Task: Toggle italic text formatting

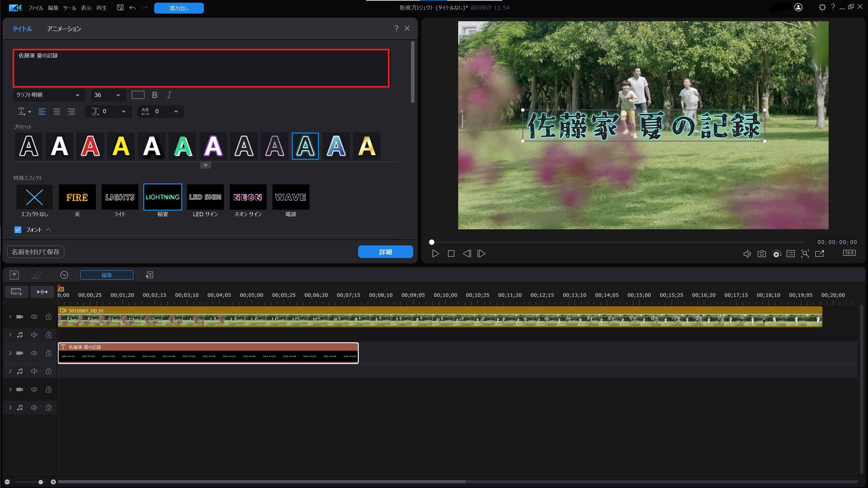Action: [169, 95]
